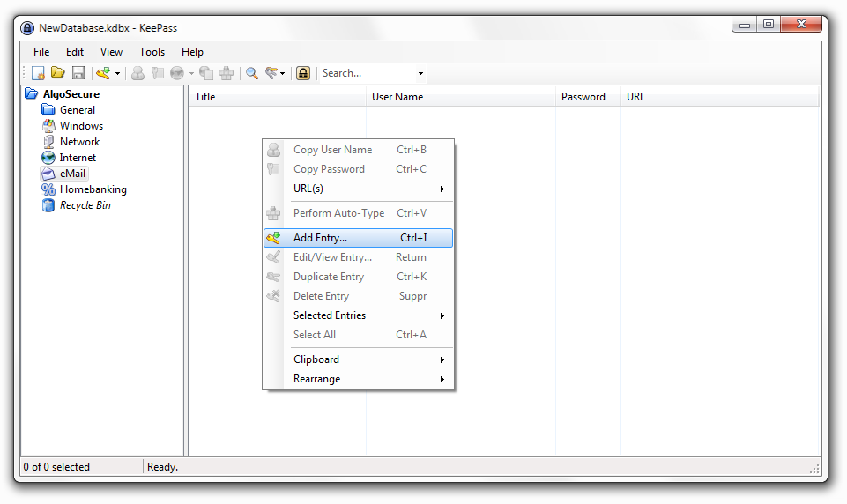Select the Recycle Bin group
Image resolution: width=847 pixels, height=504 pixels.
85,205
